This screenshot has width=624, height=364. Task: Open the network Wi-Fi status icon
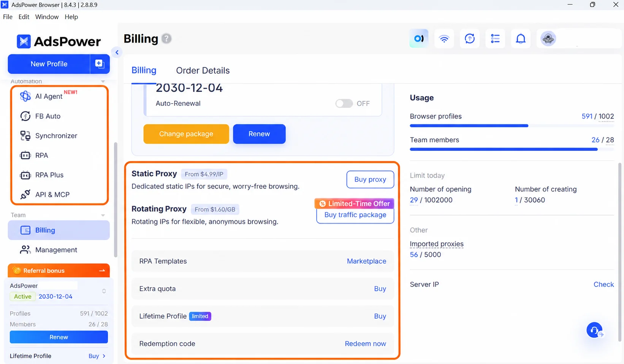(444, 38)
